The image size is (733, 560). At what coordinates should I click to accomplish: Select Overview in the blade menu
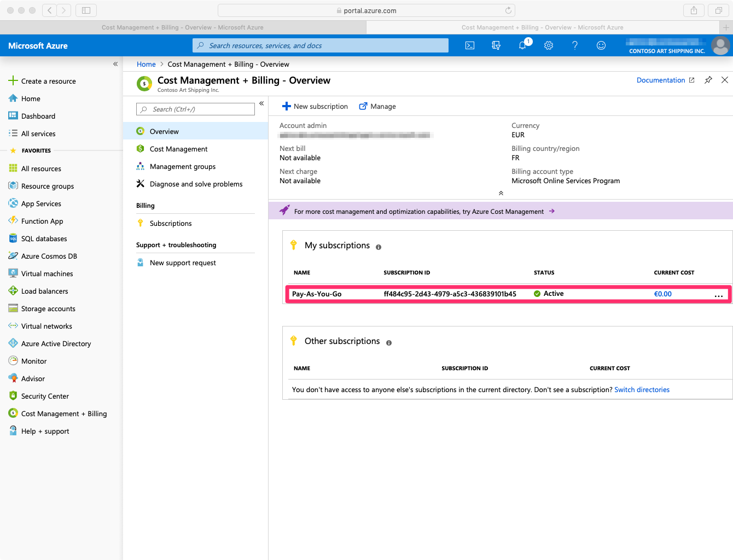pos(195,131)
